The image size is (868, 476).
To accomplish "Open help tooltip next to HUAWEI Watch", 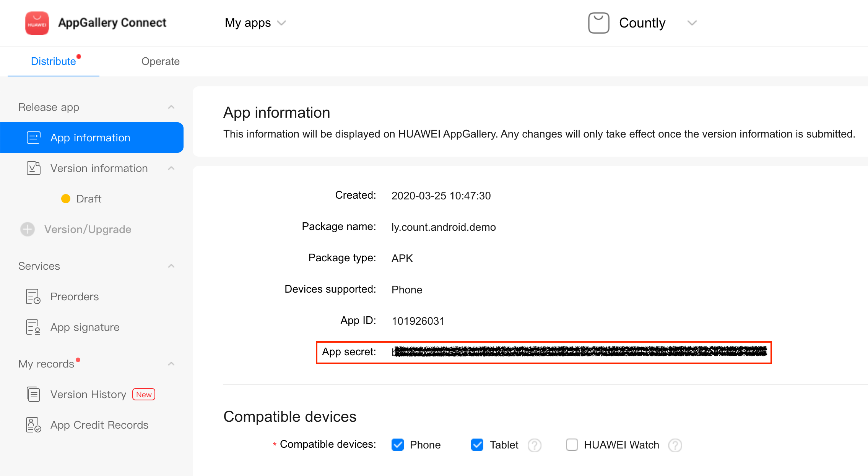I will pos(675,445).
